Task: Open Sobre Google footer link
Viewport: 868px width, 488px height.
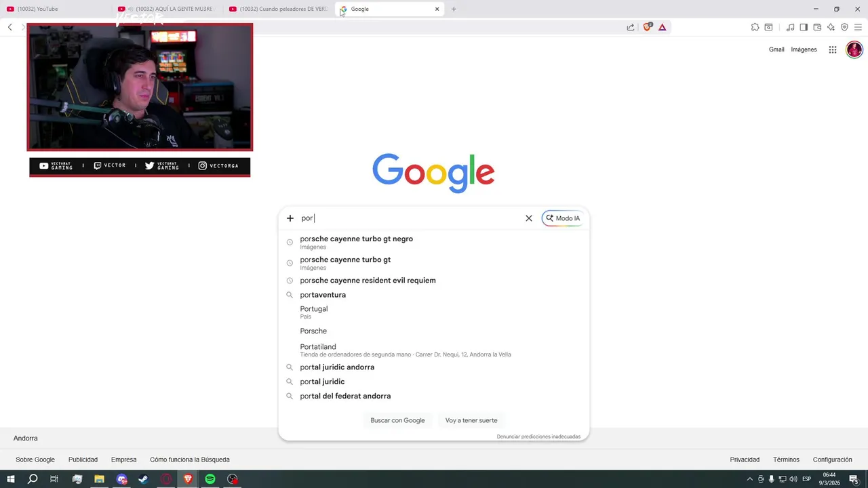Action: coord(35,460)
